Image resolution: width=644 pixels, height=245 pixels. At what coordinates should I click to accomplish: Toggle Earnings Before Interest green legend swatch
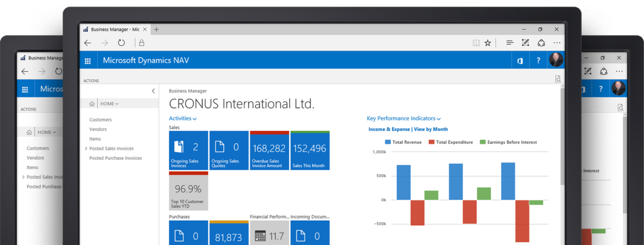pos(483,142)
